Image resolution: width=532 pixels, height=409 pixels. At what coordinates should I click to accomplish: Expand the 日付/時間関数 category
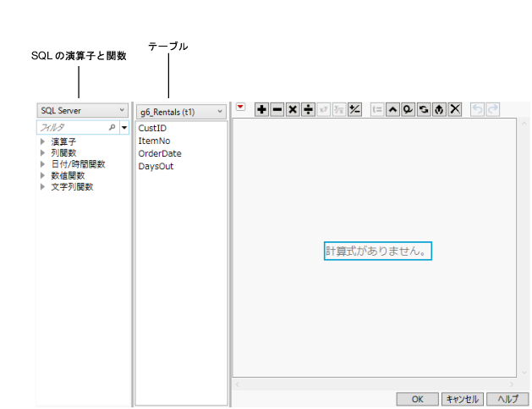click(x=42, y=164)
